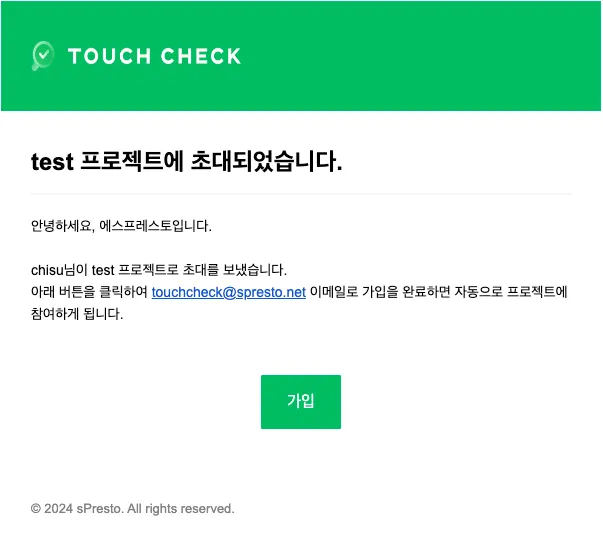Click the phrase '아래 버튼을 클릭하여'
Image resolution: width=603 pixels, height=542 pixels.
point(89,292)
